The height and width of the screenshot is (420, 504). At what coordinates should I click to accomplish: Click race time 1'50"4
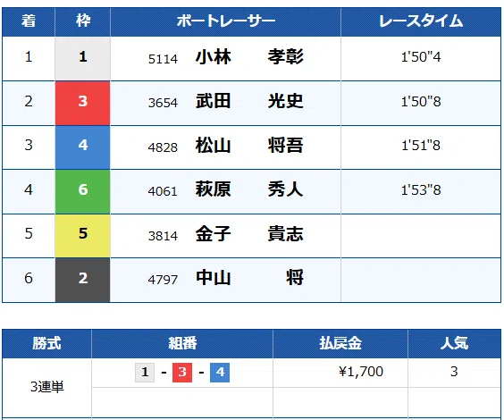(x=421, y=57)
